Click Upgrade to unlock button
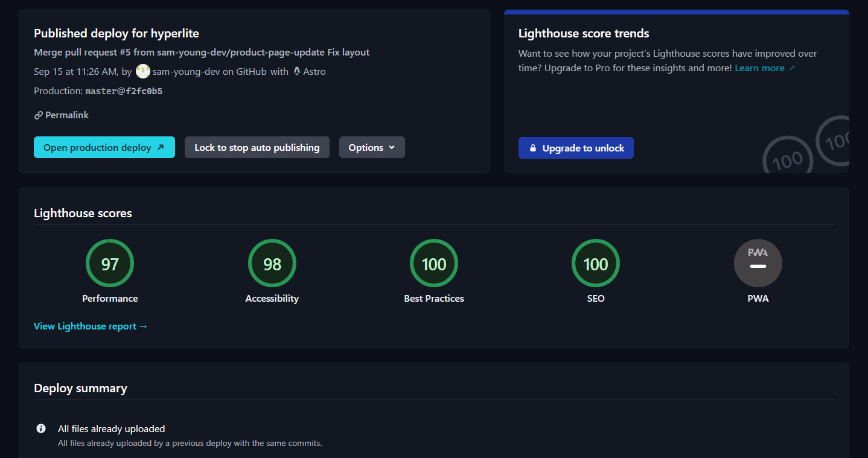Viewport: 868px width, 458px height. tap(576, 148)
